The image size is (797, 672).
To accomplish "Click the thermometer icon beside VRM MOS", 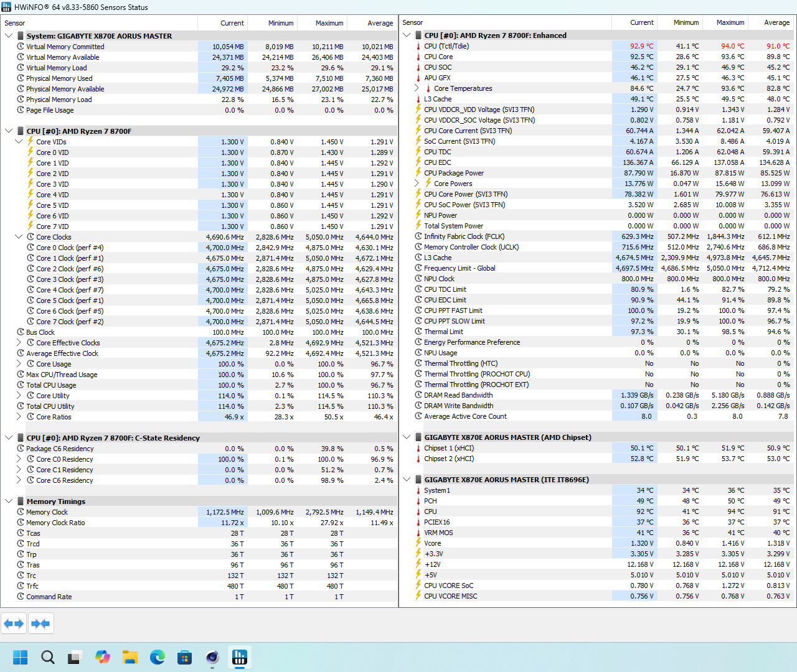I will 418,533.
